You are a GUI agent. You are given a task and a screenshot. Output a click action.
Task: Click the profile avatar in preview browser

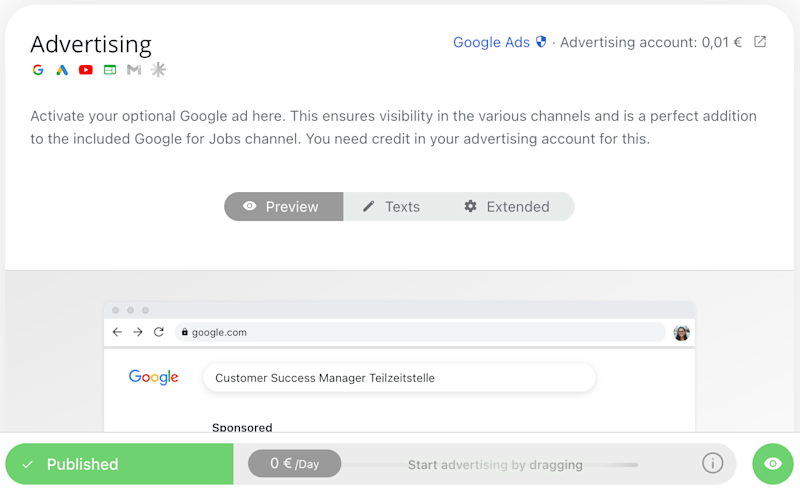(681, 333)
